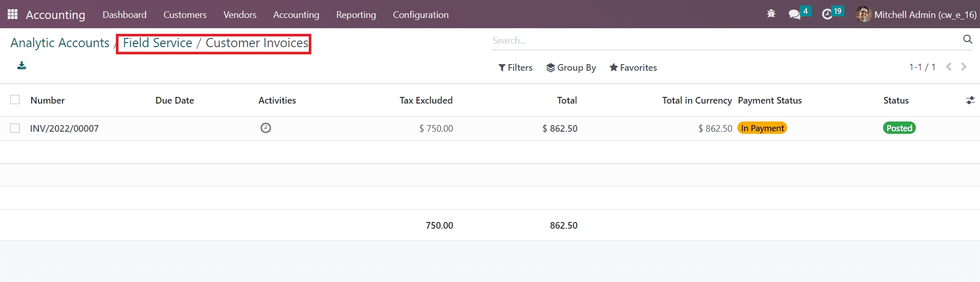Open activity clock for INV/2022/00007
Screen dimensions: 980x282
(x=266, y=128)
